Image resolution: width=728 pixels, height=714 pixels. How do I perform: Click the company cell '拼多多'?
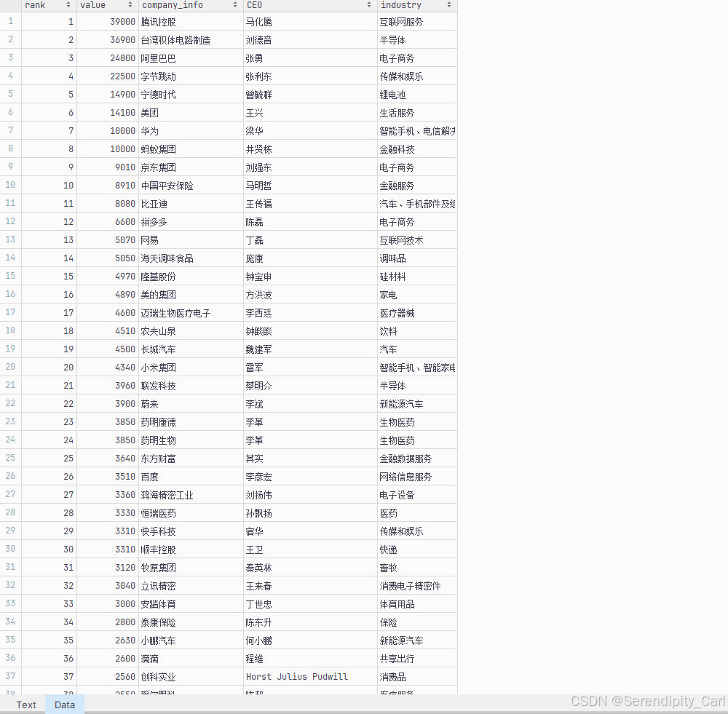[191, 222]
